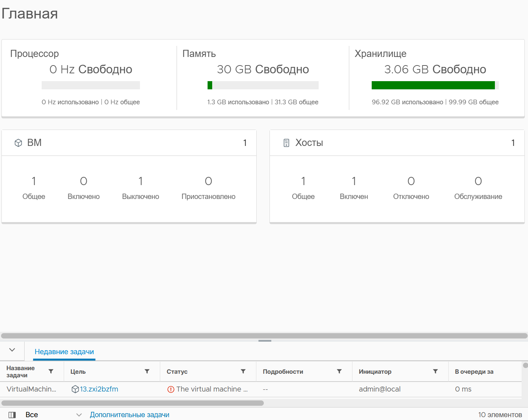Click '30 GB Свободно' memory text

click(x=263, y=69)
